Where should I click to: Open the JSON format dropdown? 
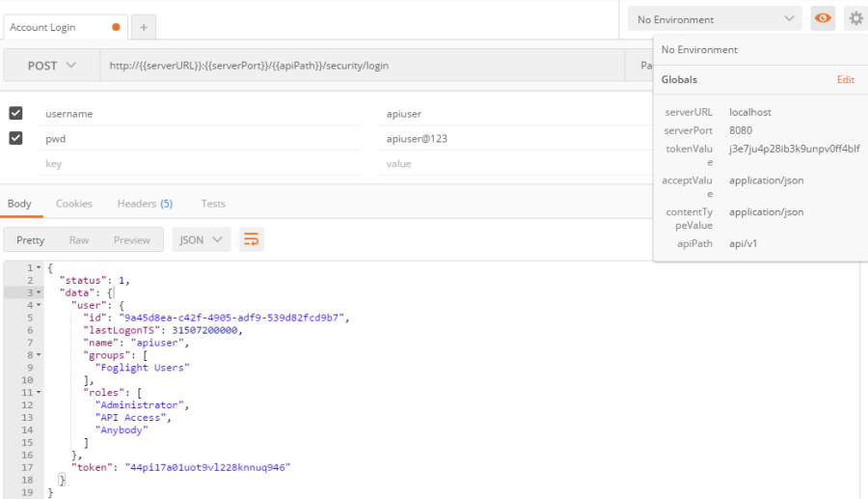202,239
